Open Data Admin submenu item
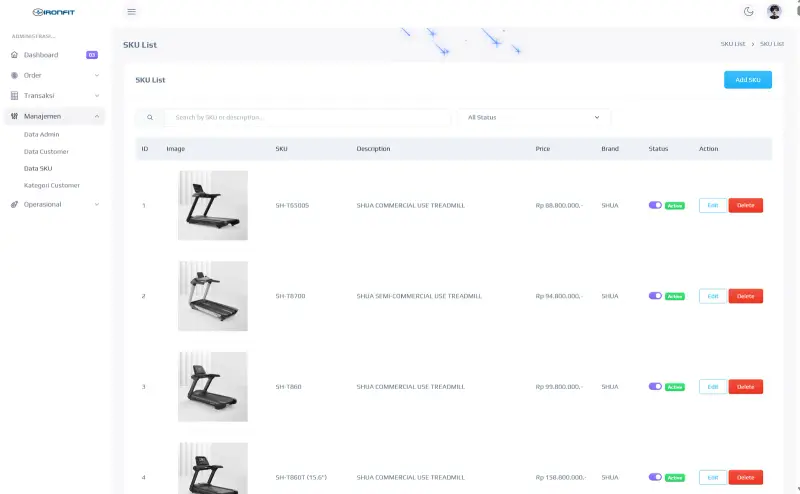Screen dimensions: 800x494 tap(41, 134)
